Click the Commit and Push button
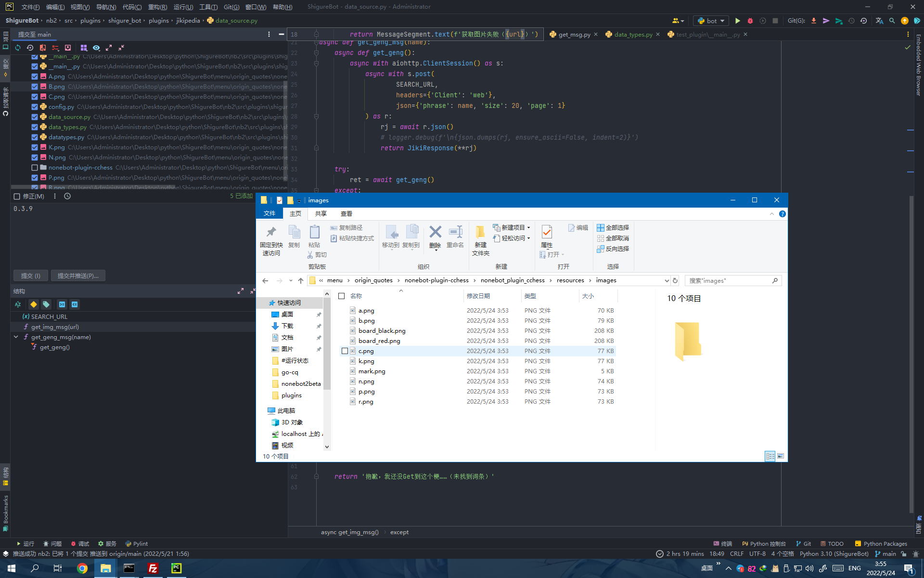Image resolution: width=924 pixels, height=578 pixels. (x=78, y=276)
